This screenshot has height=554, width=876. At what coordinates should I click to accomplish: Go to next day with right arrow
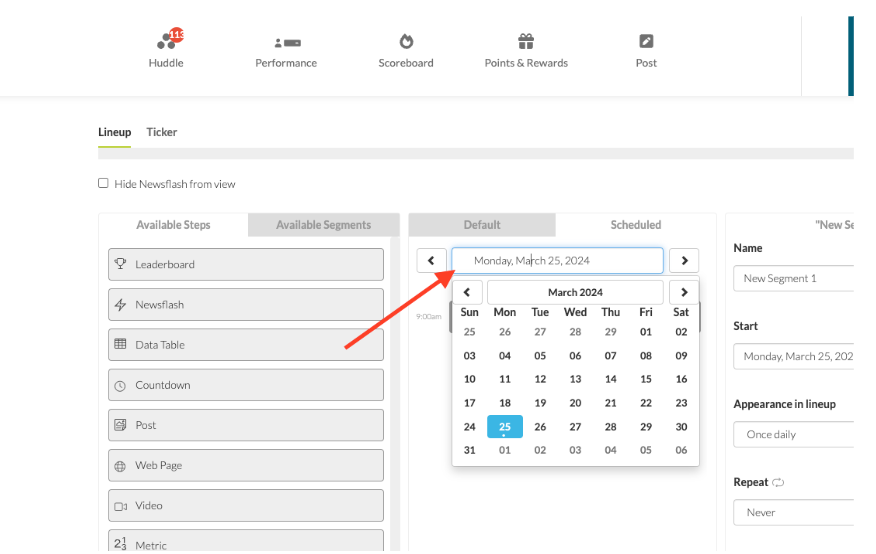pos(684,260)
